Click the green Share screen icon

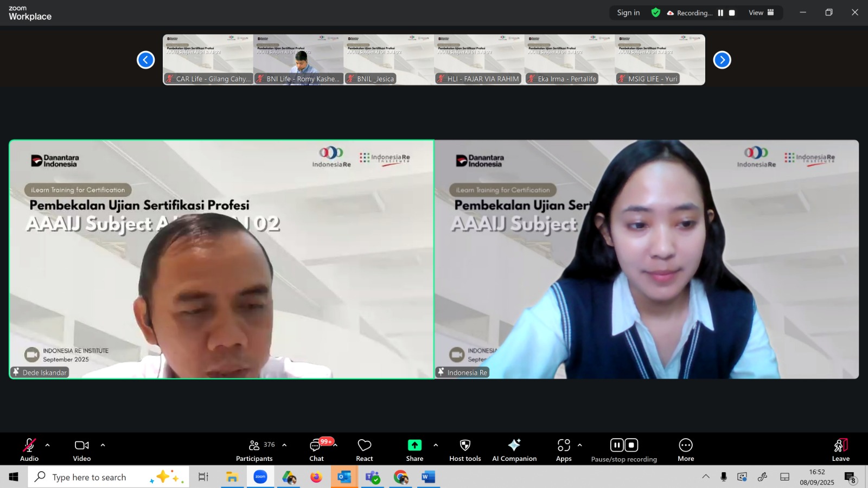tap(414, 445)
